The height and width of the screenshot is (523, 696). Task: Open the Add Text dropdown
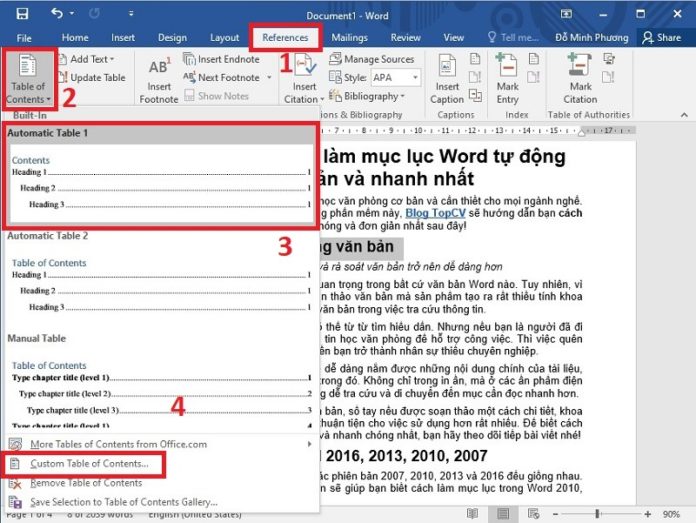coord(87,59)
